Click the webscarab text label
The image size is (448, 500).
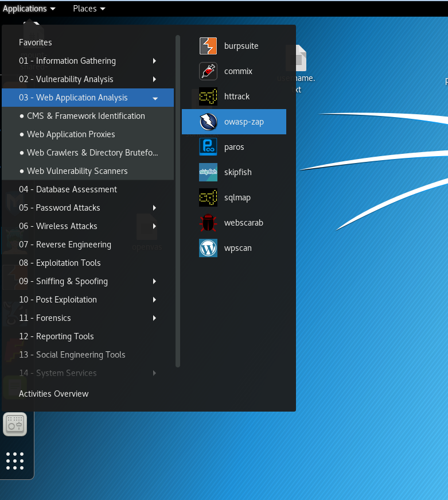point(243,223)
